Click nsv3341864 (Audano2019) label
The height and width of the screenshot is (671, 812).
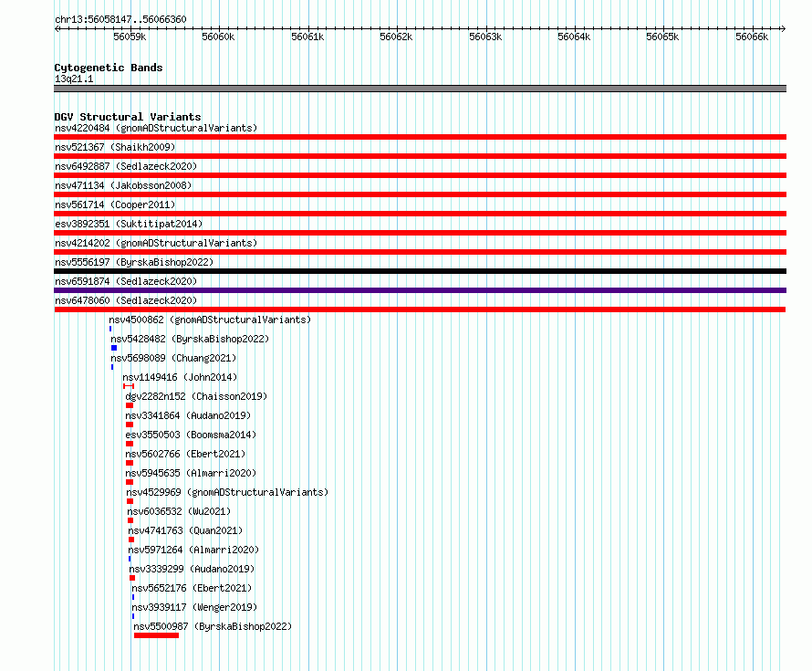[188, 415]
